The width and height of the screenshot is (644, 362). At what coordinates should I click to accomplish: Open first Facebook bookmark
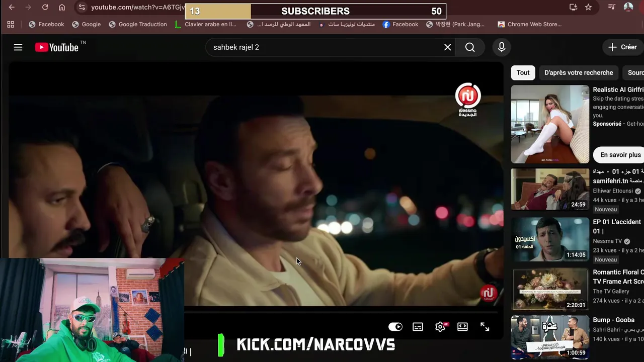coord(46,24)
